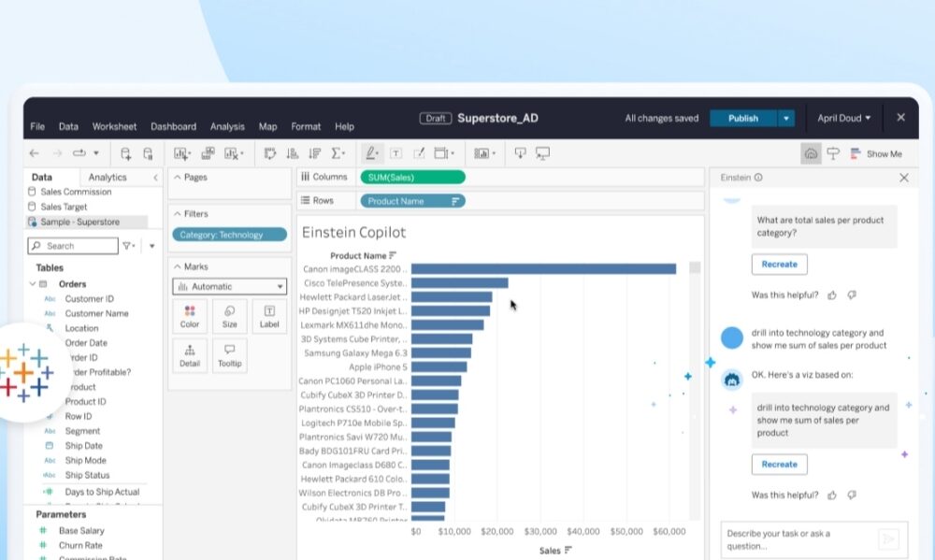Open the Show/Hide Cards icon dropdown
This screenshot has height=560, width=935.
(x=484, y=153)
